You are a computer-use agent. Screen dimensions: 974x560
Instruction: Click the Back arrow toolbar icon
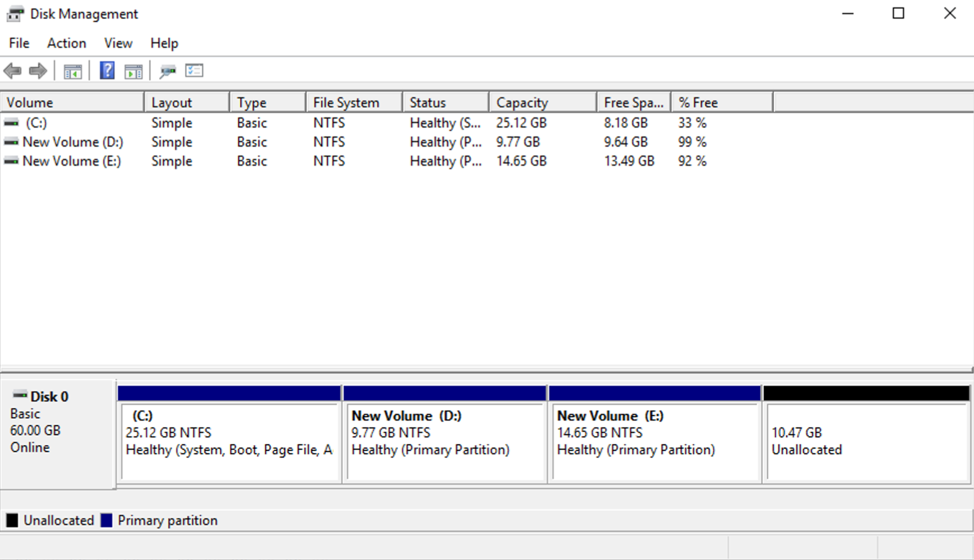pos(12,71)
